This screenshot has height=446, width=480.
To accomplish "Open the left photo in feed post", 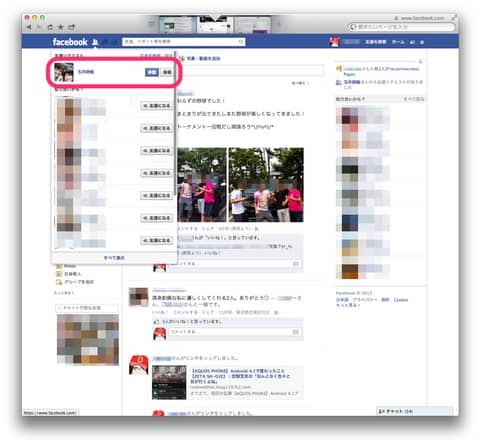I will click(x=202, y=185).
